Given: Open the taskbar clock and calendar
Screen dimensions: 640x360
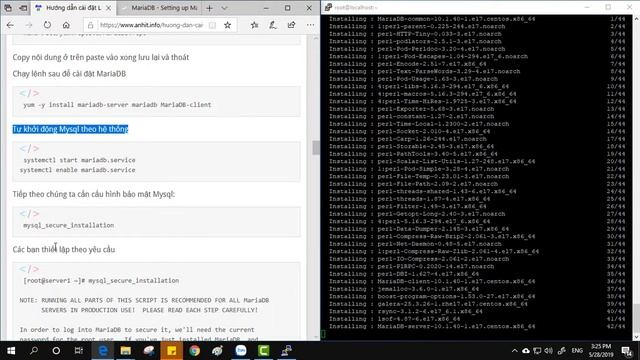Looking at the screenshot, I should [601, 351].
